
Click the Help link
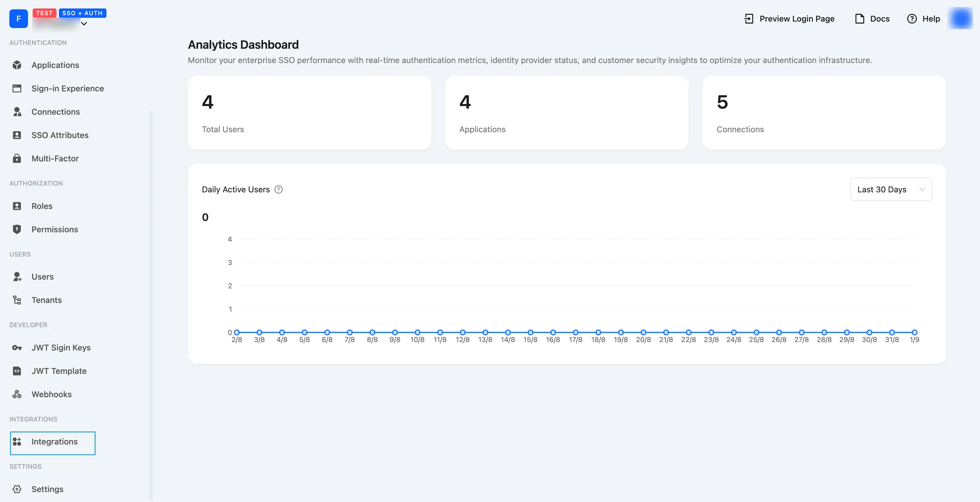tap(924, 18)
